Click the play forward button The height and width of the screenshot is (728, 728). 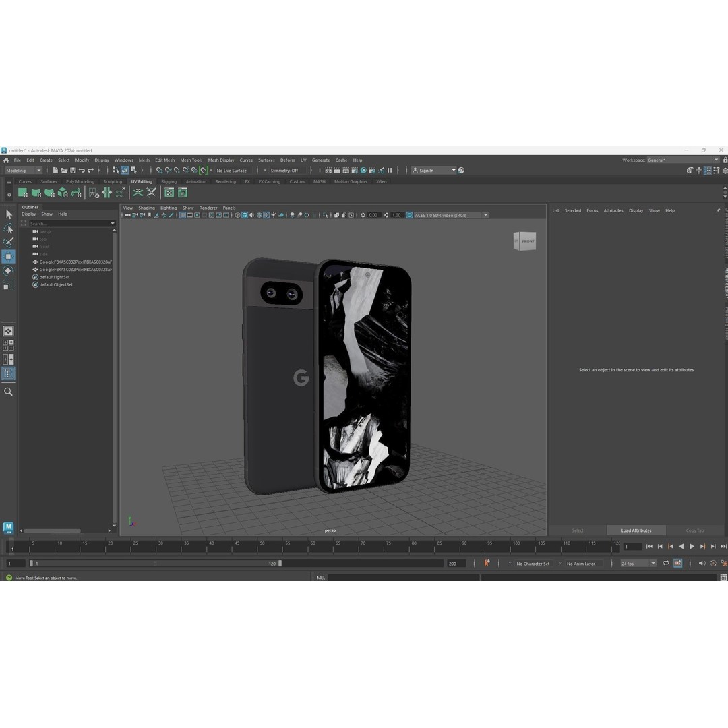pyautogui.click(x=692, y=547)
